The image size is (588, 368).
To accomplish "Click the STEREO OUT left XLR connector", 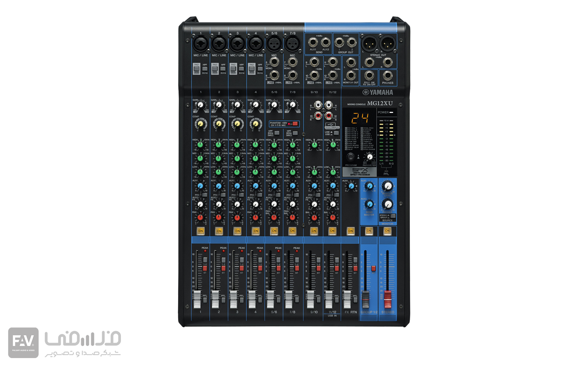I will (x=369, y=44).
